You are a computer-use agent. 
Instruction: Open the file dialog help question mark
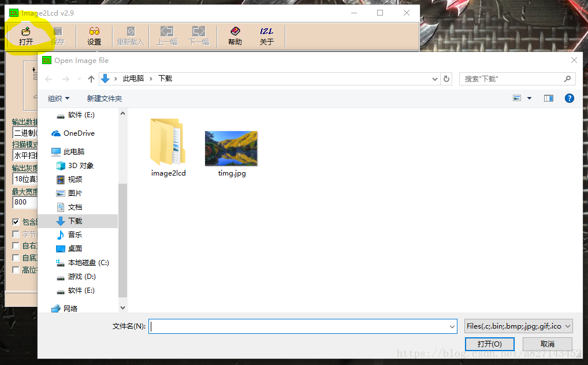pyautogui.click(x=570, y=98)
